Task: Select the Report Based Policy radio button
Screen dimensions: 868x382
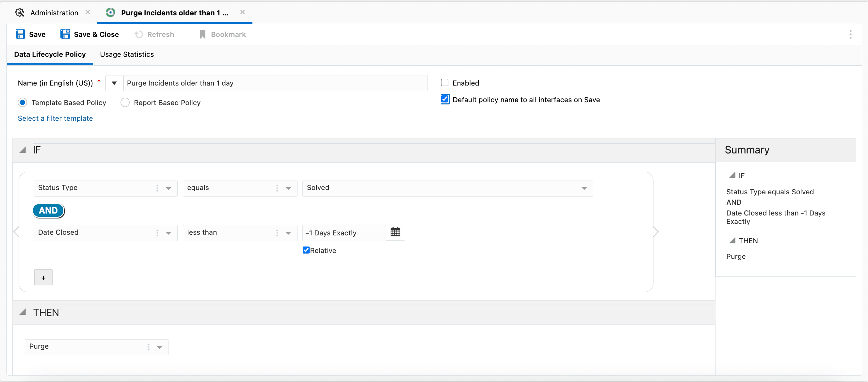Action: [125, 103]
